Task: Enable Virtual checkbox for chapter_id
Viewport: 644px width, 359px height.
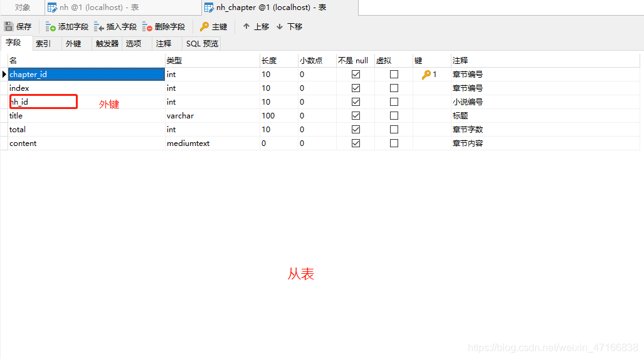Action: [x=394, y=75]
